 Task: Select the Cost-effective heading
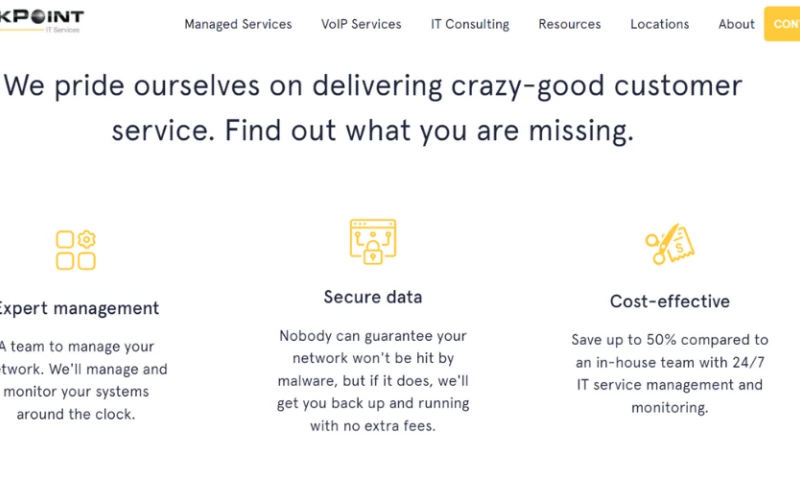(670, 301)
